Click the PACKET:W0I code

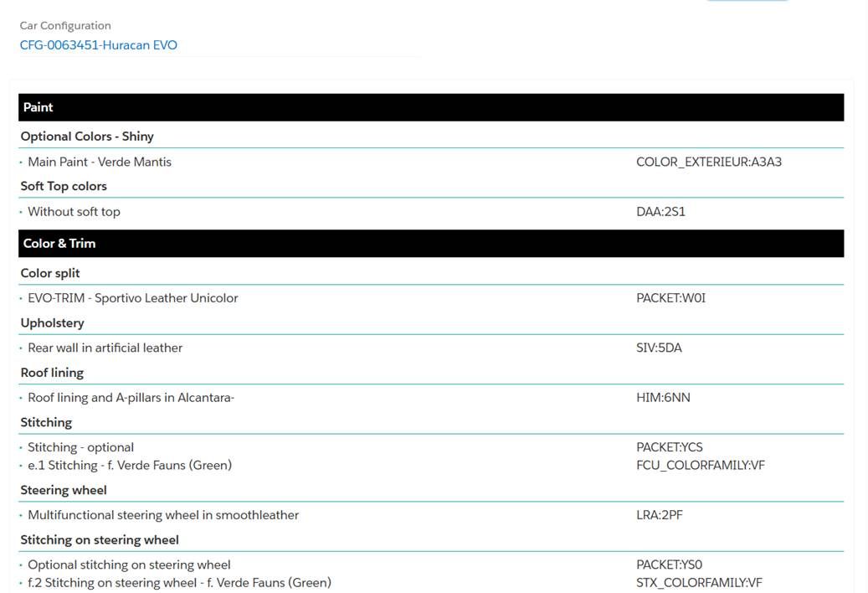coord(670,298)
